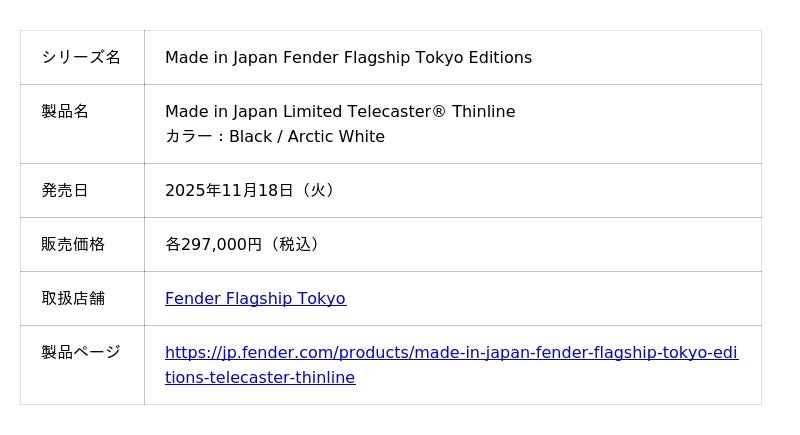Click the （火） weekday text
800x435 pixels.
click(x=317, y=190)
